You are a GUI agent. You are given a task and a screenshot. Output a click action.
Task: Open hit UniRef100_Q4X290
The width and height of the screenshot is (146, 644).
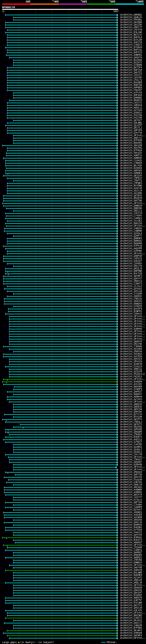pos(131,25)
